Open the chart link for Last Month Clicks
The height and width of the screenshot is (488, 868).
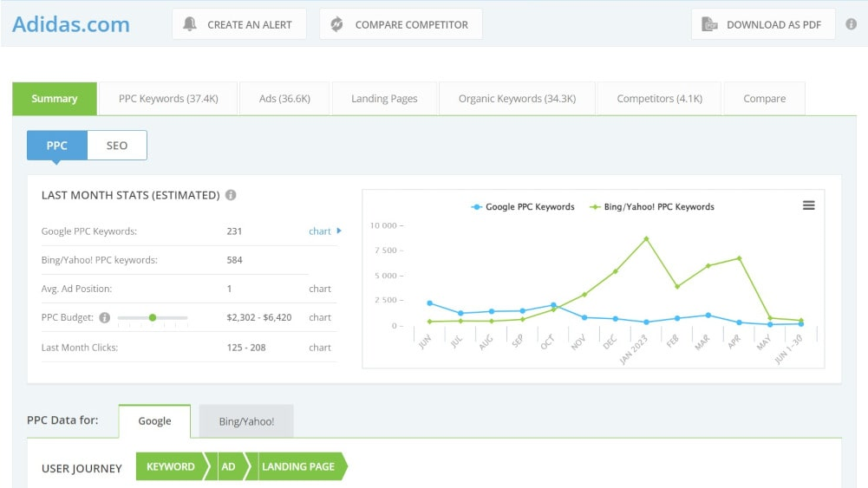click(319, 348)
